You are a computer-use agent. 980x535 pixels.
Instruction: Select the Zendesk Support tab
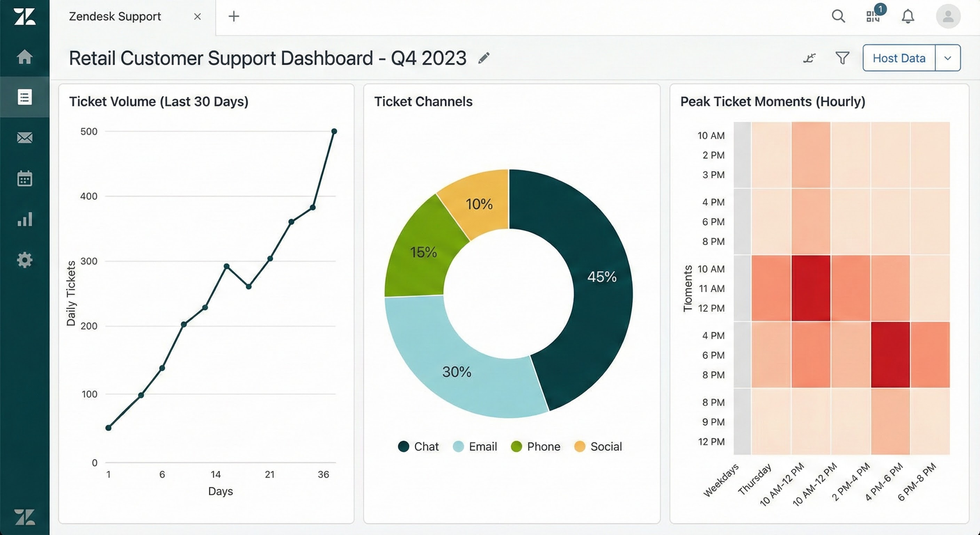115,16
